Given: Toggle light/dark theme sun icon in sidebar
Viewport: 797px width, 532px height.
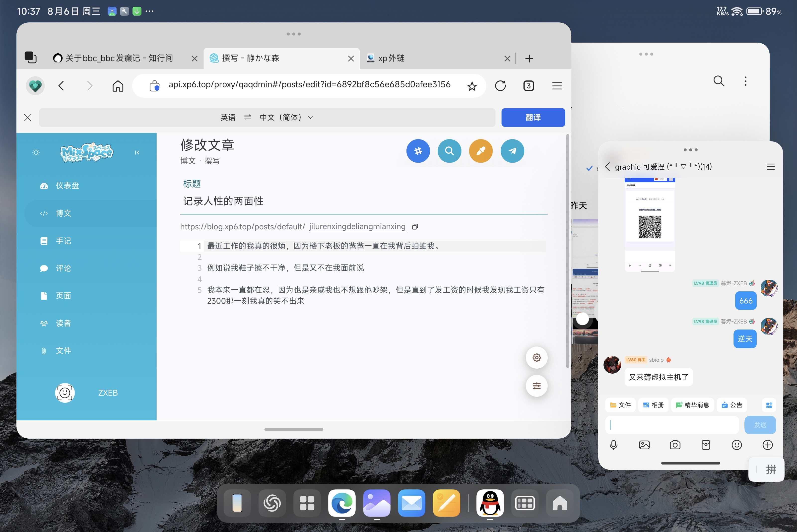Looking at the screenshot, I should pos(36,153).
